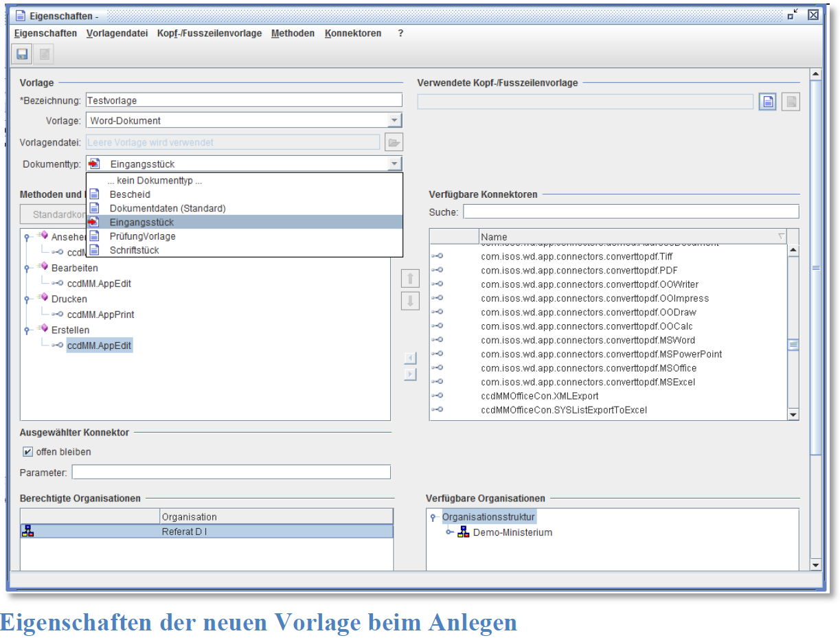
Task: Click the main window scrollbar up arrow
Action: point(816,74)
